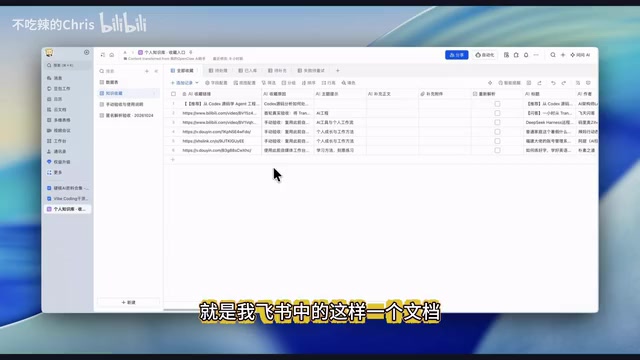Tick the re-parse checkbox in row 4
This screenshot has width=640, height=360.
click(497, 132)
